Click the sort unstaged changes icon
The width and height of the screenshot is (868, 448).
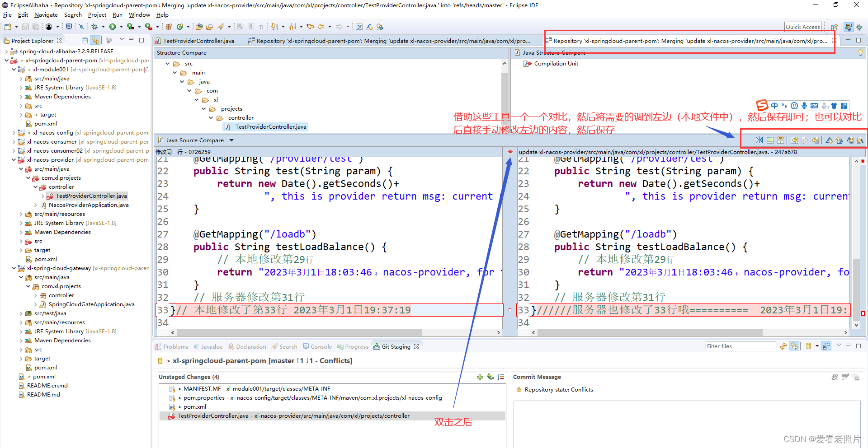[501, 377]
